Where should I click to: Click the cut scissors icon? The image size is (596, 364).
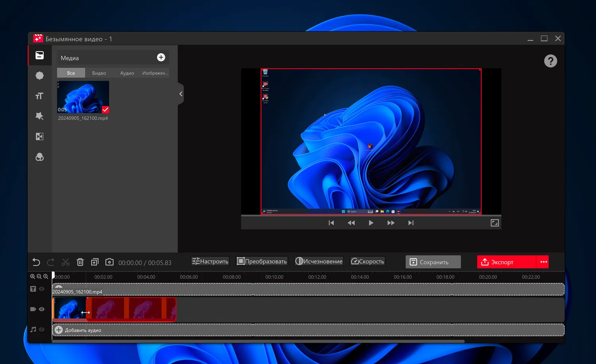(66, 262)
